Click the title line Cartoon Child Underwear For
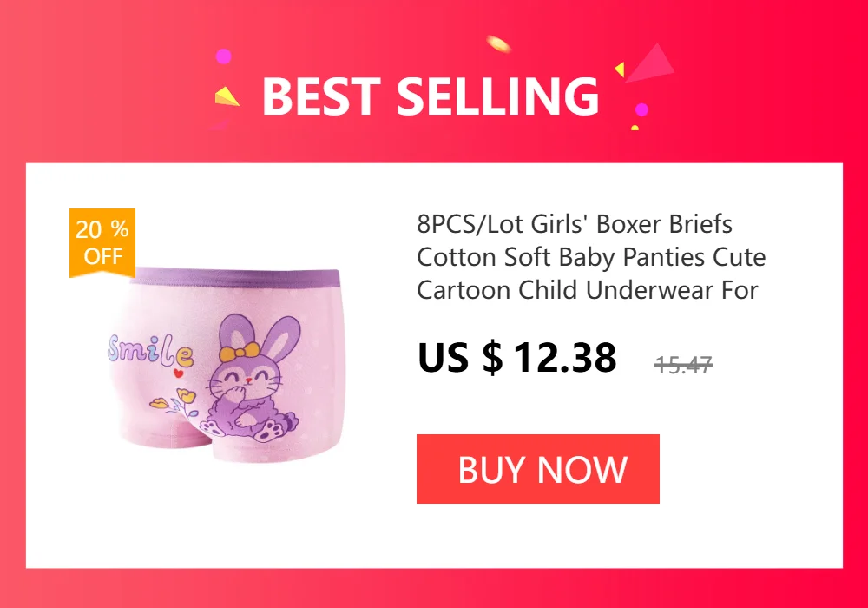Image resolution: width=868 pixels, height=608 pixels. pyautogui.click(x=588, y=290)
